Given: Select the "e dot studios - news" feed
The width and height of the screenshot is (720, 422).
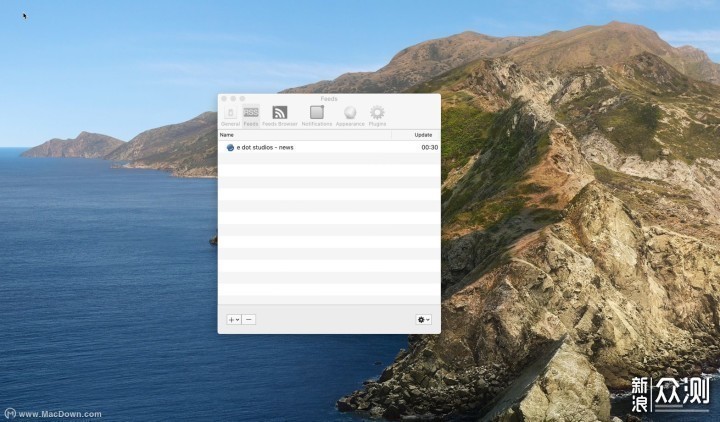Looking at the screenshot, I should pyautogui.click(x=329, y=147).
